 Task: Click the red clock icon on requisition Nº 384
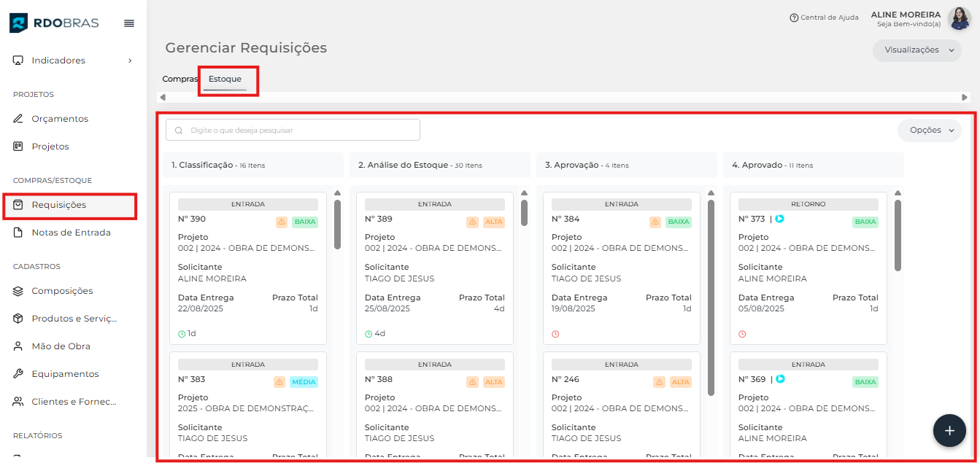point(555,334)
